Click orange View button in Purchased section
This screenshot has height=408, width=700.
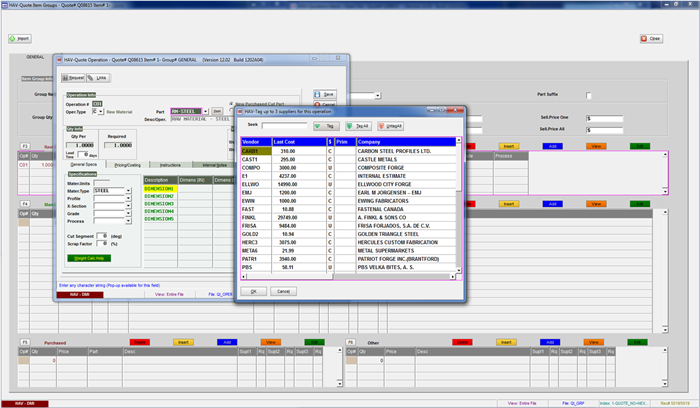tap(271, 342)
